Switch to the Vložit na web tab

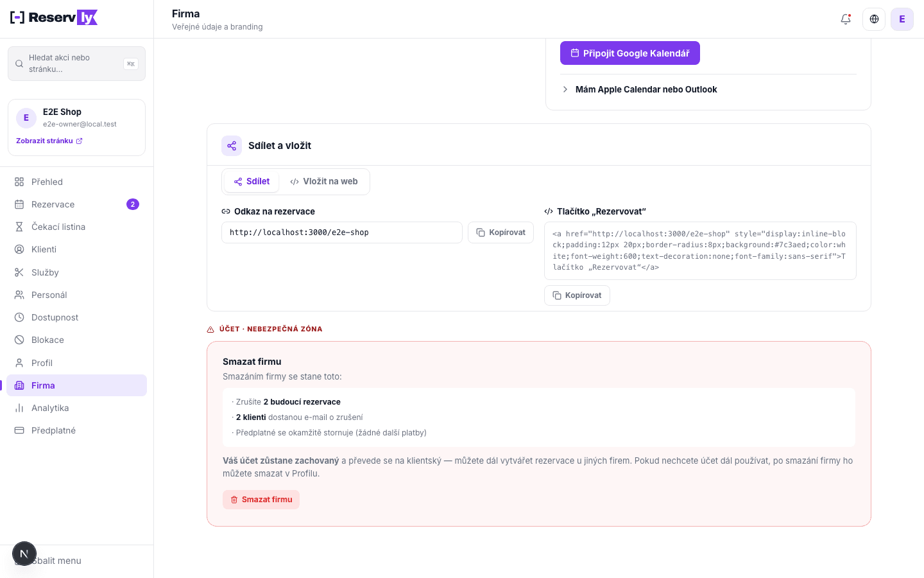pos(324,182)
